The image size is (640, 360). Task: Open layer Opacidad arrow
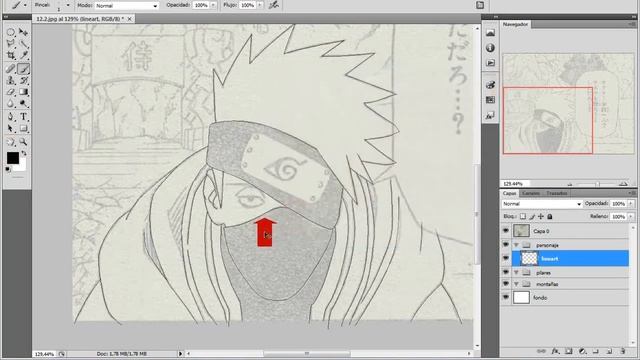click(631, 204)
